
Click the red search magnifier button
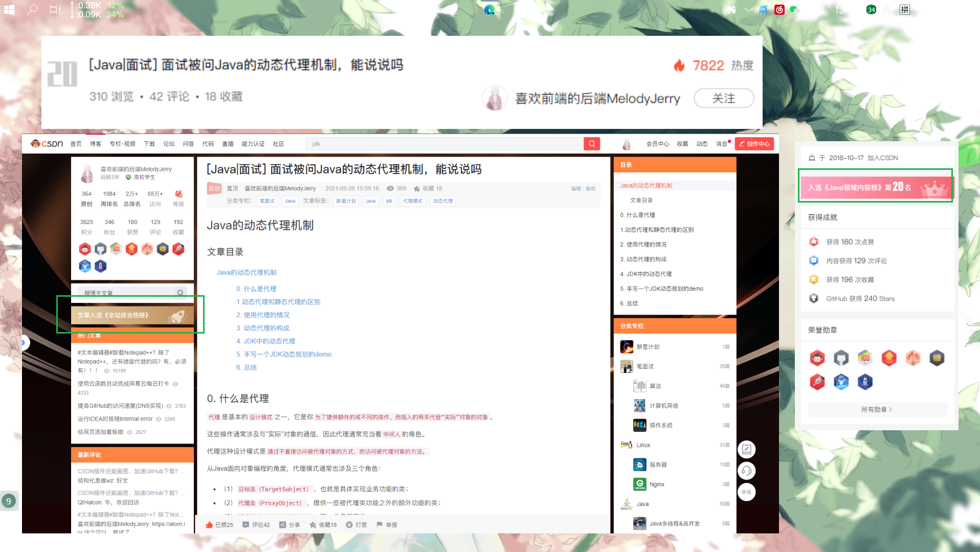pyautogui.click(x=592, y=144)
